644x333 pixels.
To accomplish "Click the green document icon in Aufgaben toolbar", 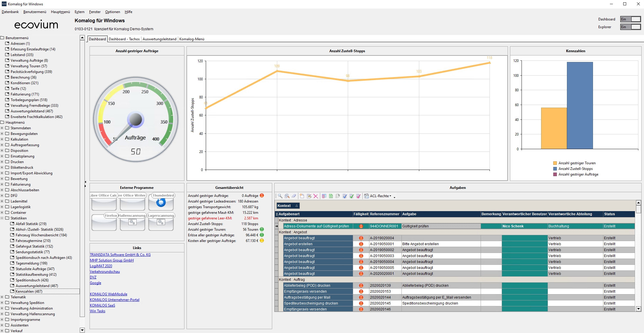I will click(x=331, y=196).
